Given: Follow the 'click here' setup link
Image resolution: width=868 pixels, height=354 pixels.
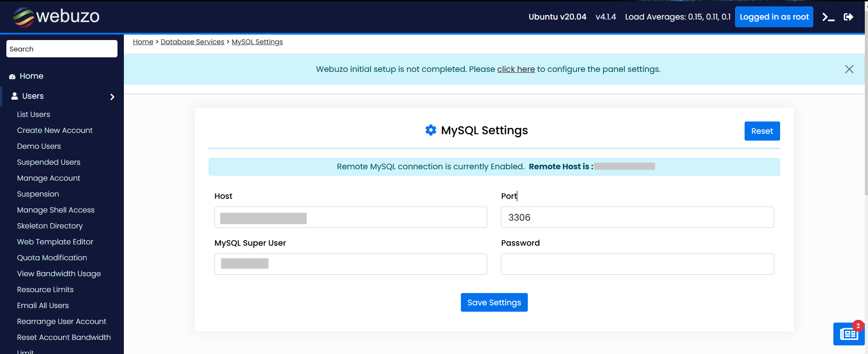Looking at the screenshot, I should 516,69.
